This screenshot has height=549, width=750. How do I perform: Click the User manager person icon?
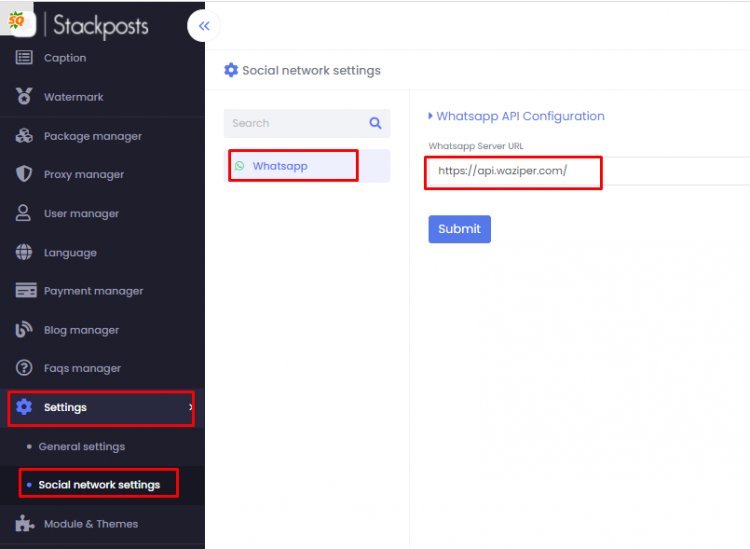pyautogui.click(x=23, y=213)
